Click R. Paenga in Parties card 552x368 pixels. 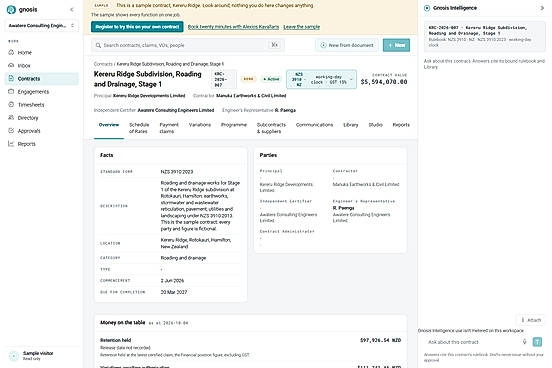[343, 208]
